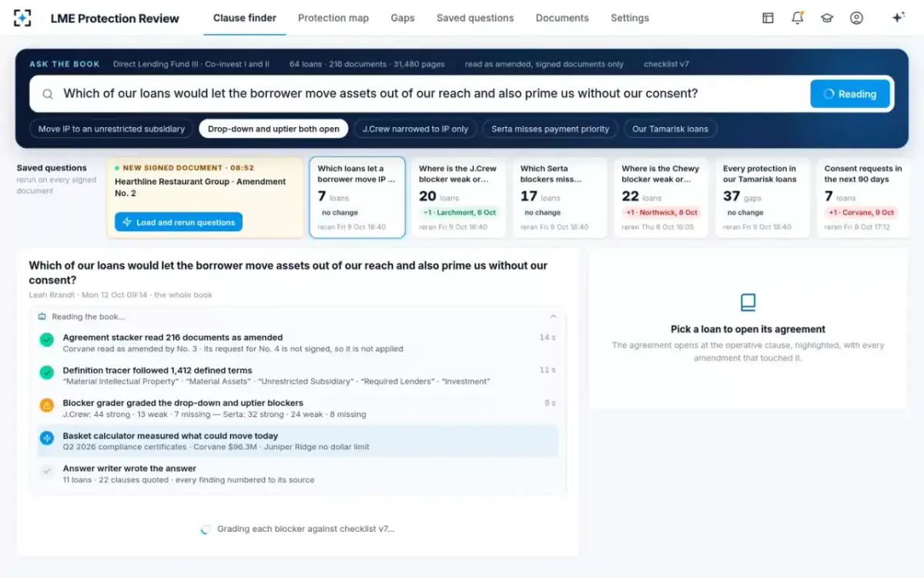Image resolution: width=924 pixels, height=578 pixels.
Task: Click 'Definition tracer followed 1,412 defined terms'
Action: click(157, 371)
